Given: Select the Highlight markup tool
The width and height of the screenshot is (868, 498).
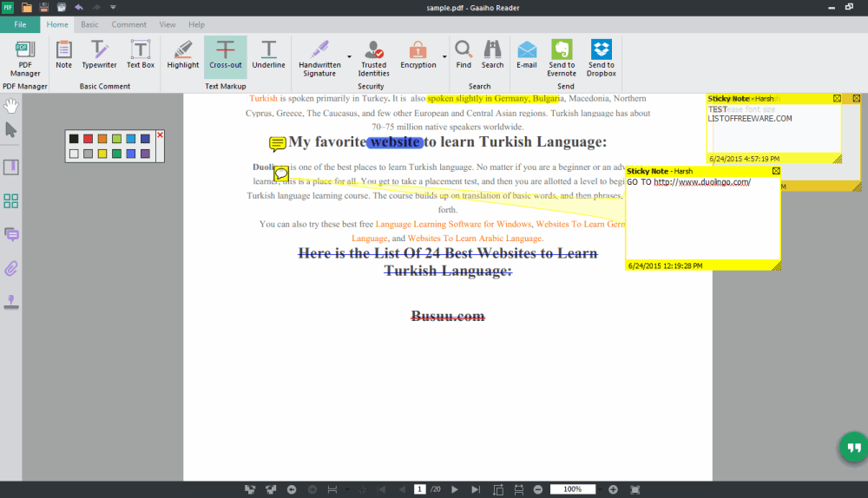Looking at the screenshot, I should [x=182, y=55].
